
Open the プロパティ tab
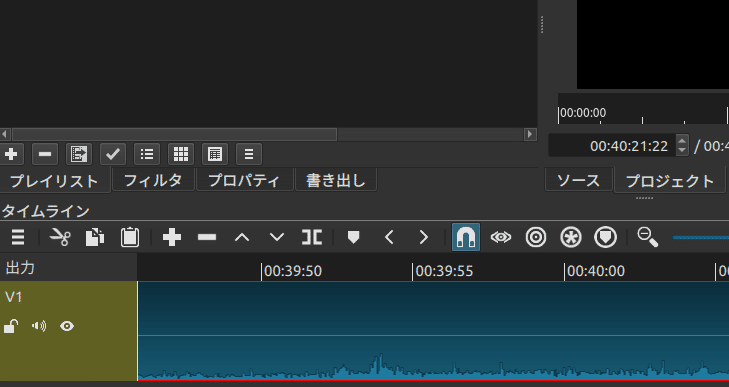click(x=244, y=180)
